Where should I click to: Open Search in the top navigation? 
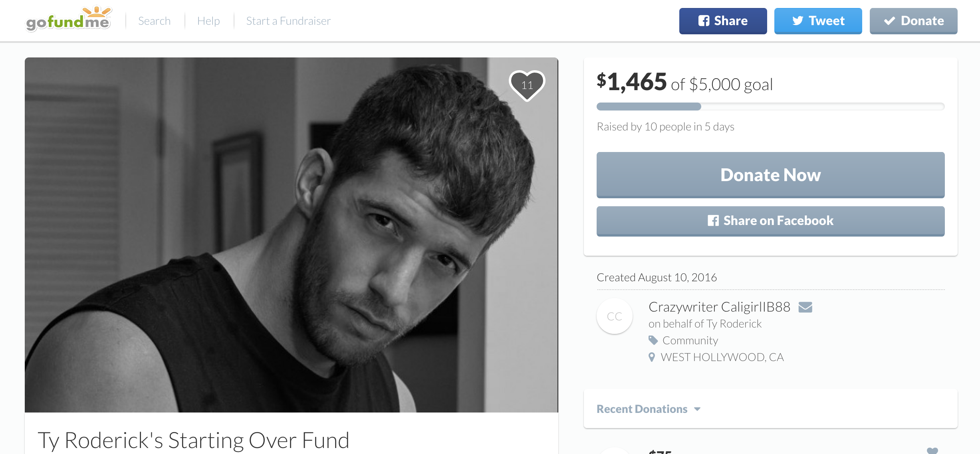154,21
